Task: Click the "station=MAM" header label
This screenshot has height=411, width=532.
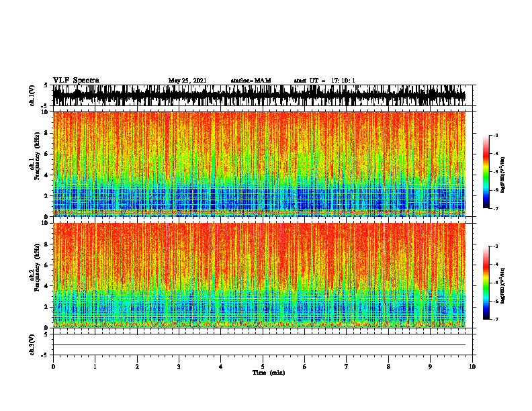Action: (251, 81)
